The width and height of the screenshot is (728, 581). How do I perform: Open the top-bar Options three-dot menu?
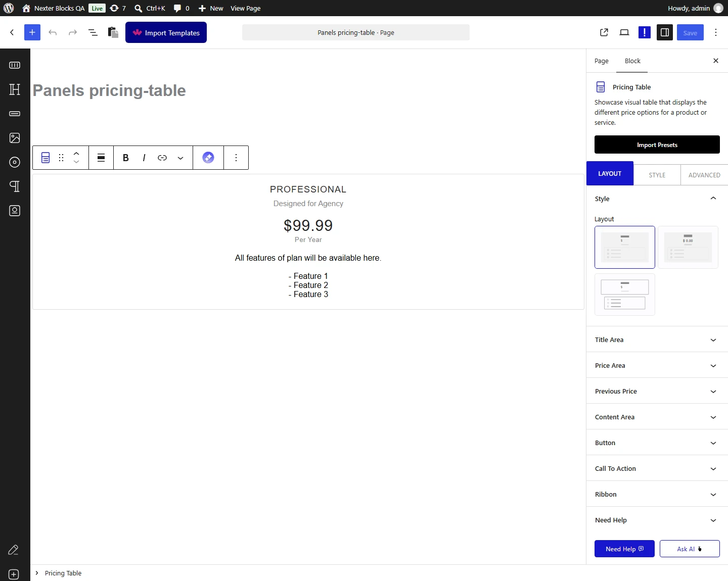[716, 32]
